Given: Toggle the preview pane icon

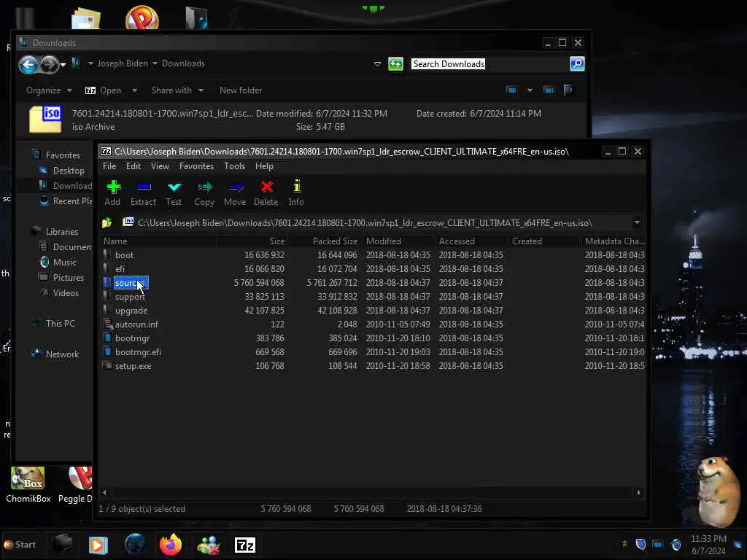Looking at the screenshot, I should coord(549,90).
